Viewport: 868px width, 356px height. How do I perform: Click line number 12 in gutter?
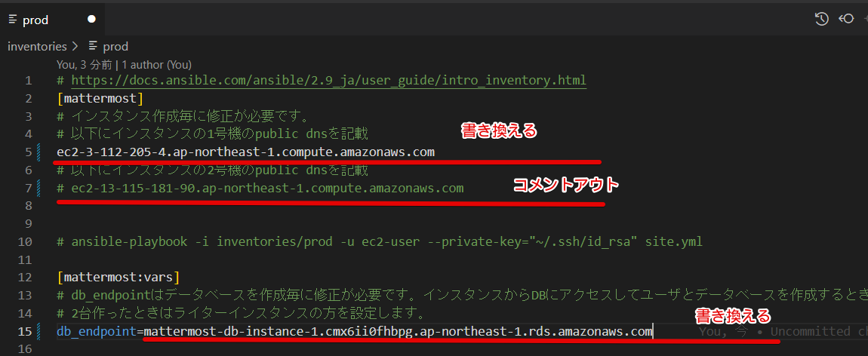[x=26, y=277]
